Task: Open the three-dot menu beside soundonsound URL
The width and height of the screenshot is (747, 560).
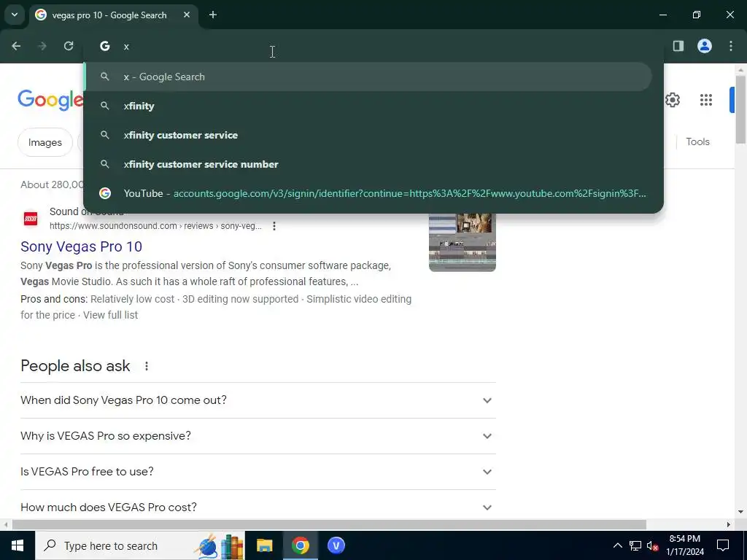Action: tap(274, 226)
